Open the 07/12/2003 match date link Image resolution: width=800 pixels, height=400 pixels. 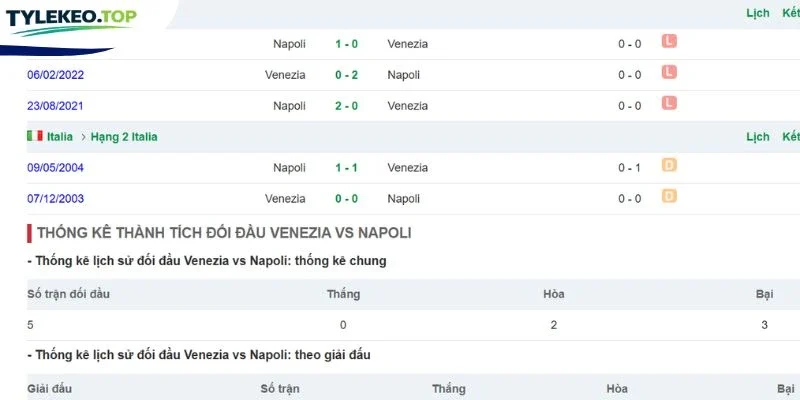(56, 199)
